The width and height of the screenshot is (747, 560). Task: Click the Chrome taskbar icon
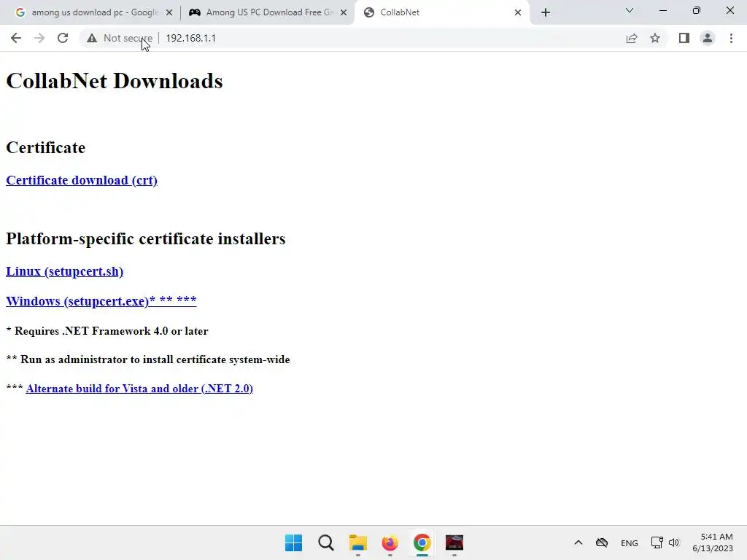click(x=422, y=542)
